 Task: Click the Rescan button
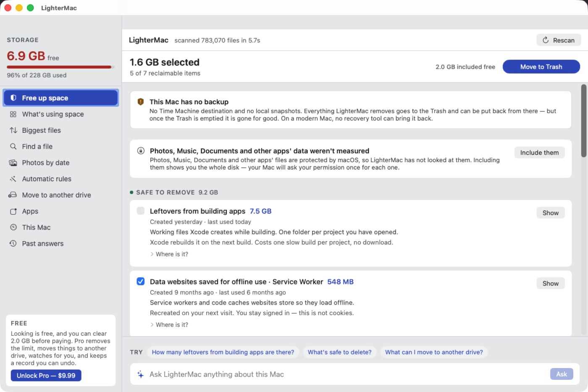[x=559, y=40]
